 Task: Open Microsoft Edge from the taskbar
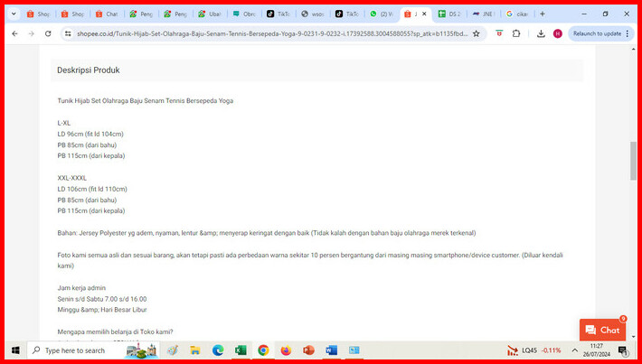[x=218, y=350]
